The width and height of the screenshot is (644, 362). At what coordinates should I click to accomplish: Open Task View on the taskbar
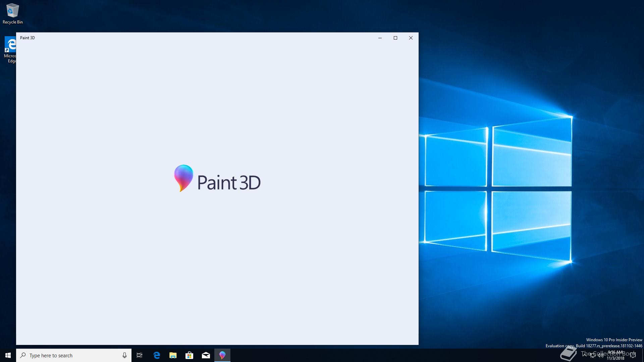(x=140, y=355)
